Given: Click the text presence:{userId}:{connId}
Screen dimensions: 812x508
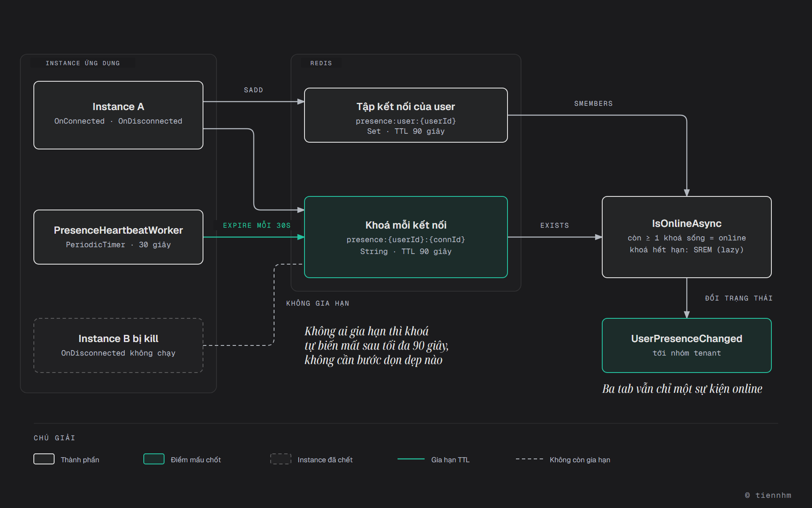Looking at the screenshot, I should click(x=406, y=240).
